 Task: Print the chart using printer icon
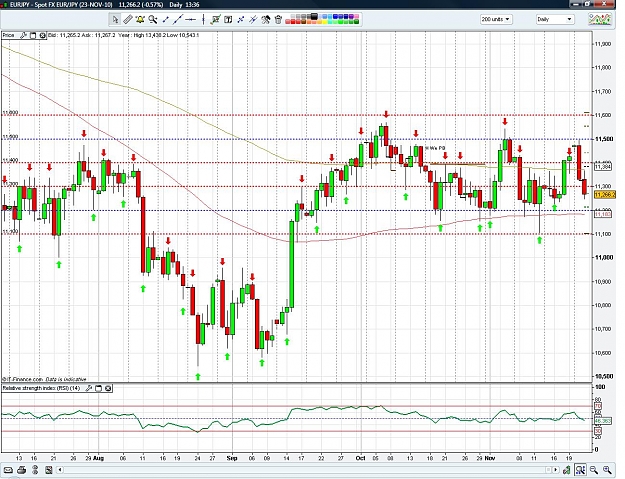[22, 470]
